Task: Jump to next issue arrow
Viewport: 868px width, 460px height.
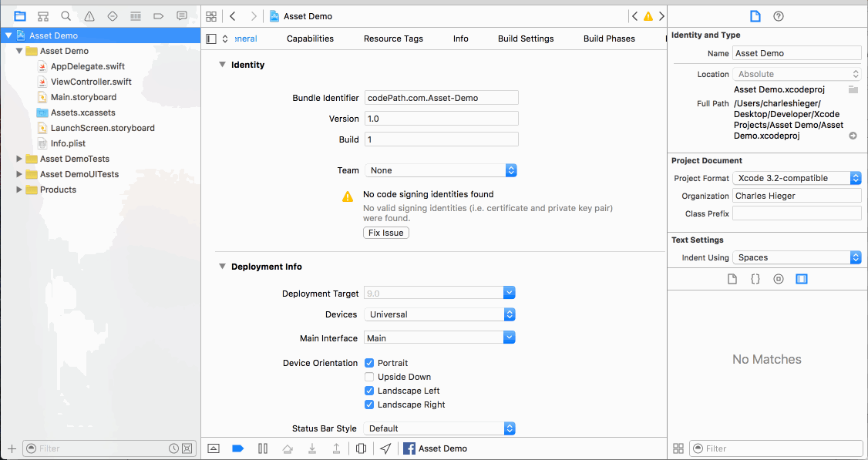Action: coord(661,16)
